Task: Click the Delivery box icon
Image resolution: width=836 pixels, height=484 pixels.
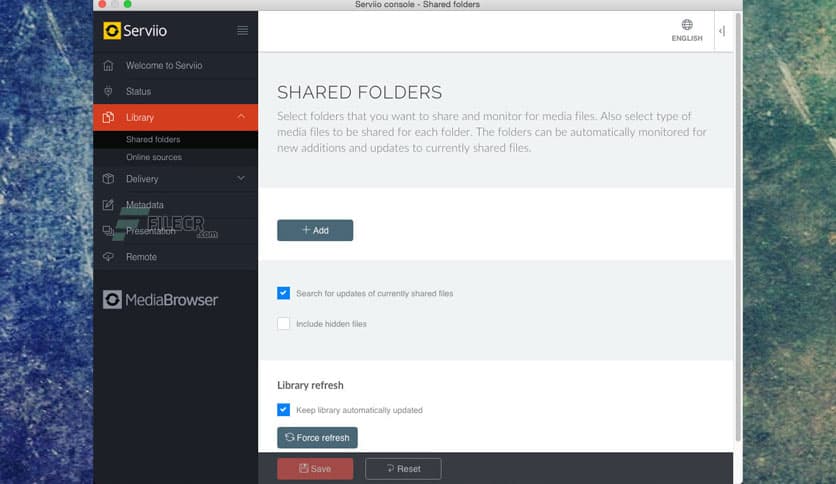Action: pyautogui.click(x=108, y=179)
